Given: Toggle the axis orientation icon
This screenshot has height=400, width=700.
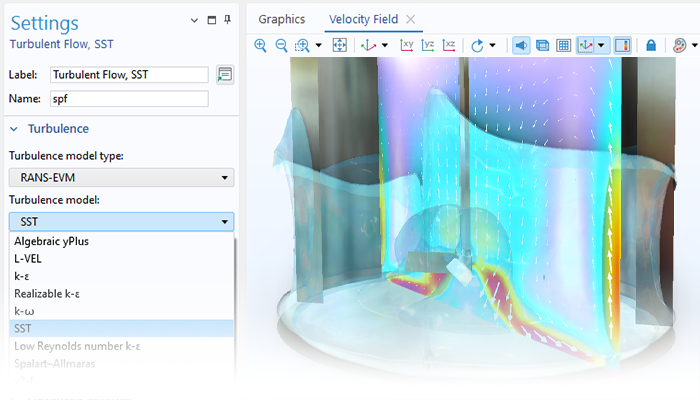Looking at the screenshot, I should click(x=586, y=45).
